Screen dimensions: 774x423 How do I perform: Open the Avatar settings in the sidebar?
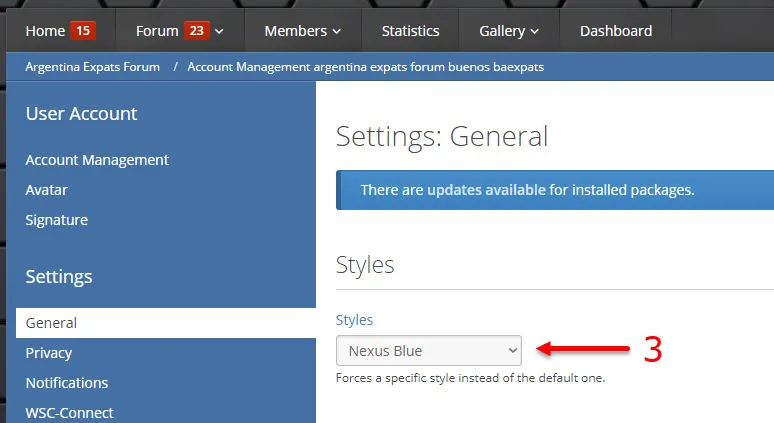tap(47, 190)
